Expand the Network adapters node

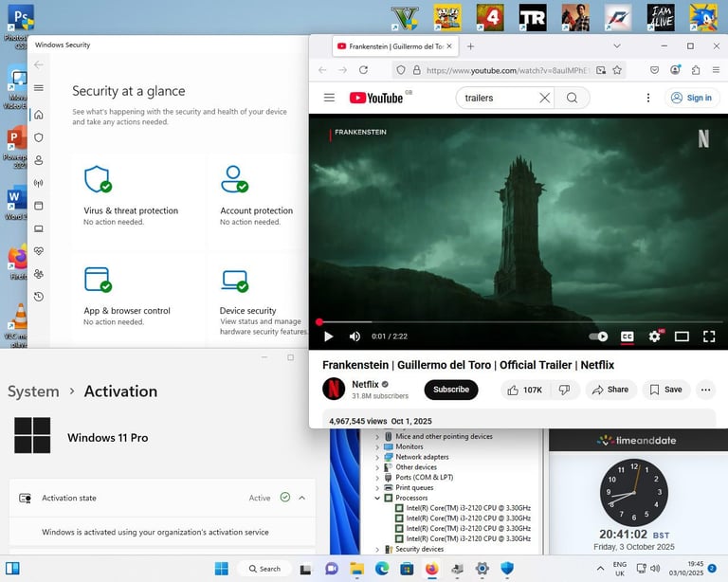377,457
